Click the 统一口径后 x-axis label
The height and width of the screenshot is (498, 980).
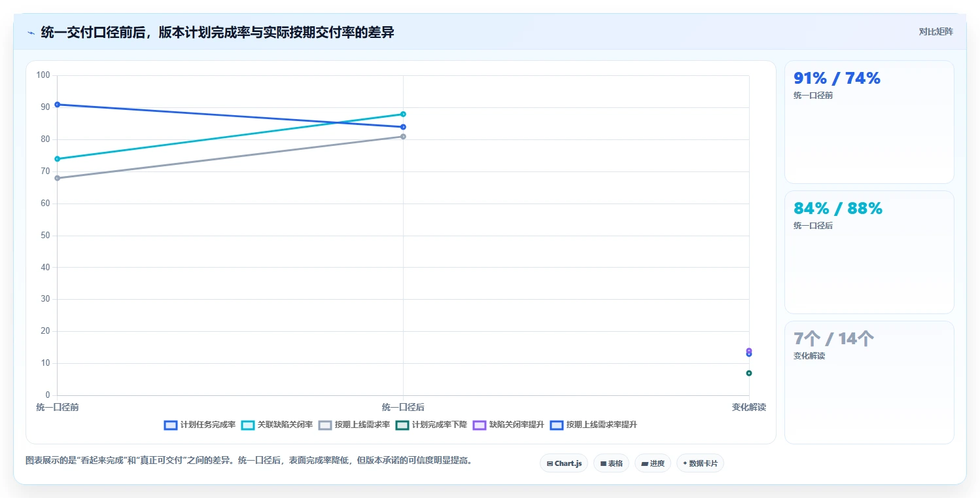403,407
